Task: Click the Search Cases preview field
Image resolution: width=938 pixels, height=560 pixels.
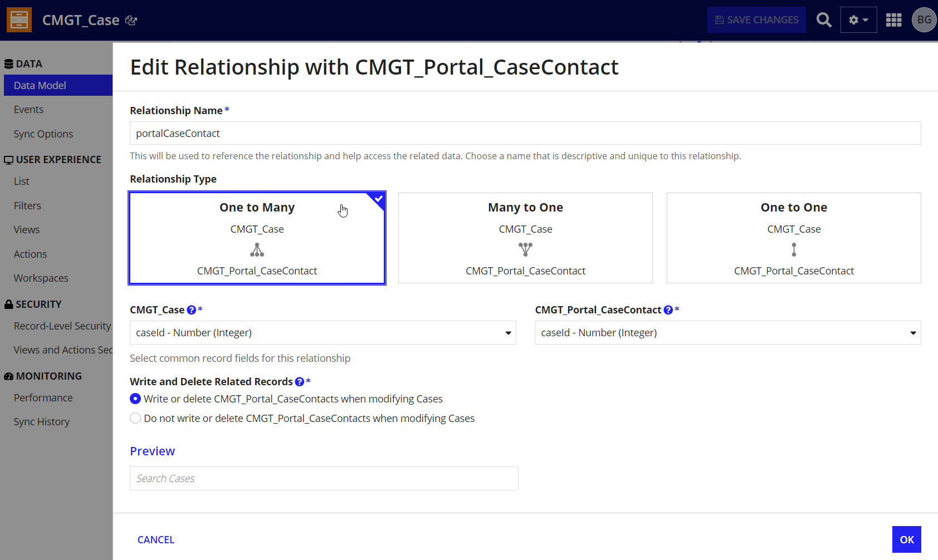Action: pos(324,478)
